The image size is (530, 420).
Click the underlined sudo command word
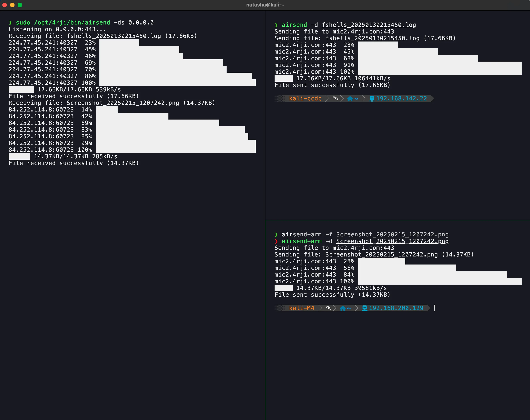point(23,23)
